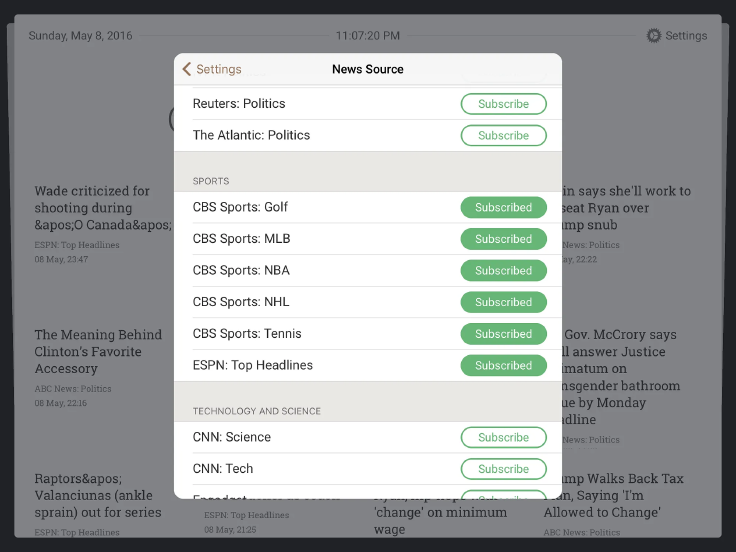Click the date Sunday, May 8, 2016
Image resolution: width=736 pixels, height=552 pixels.
(80, 36)
